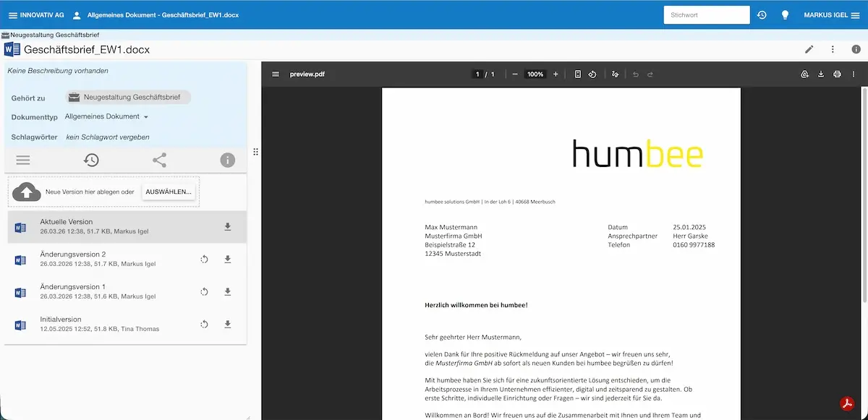Image resolution: width=868 pixels, height=420 pixels.
Task: Open the three-dot menu beside the edit pencil
Action: click(x=833, y=51)
